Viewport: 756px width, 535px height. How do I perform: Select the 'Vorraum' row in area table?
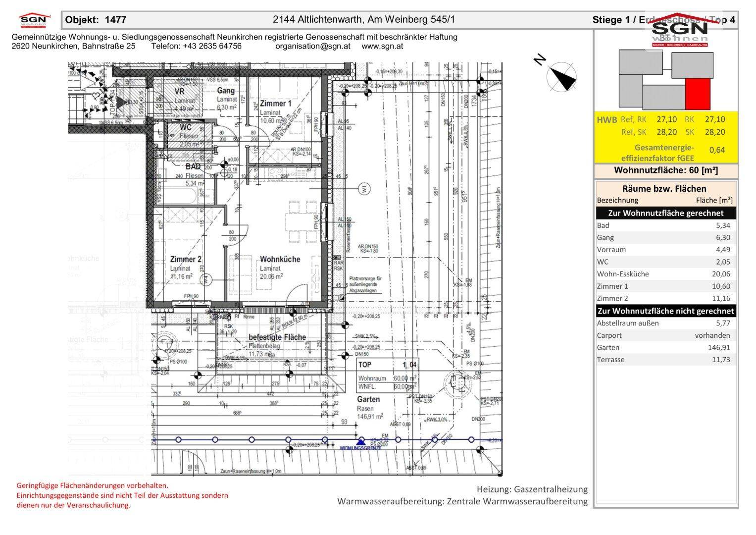(666, 250)
